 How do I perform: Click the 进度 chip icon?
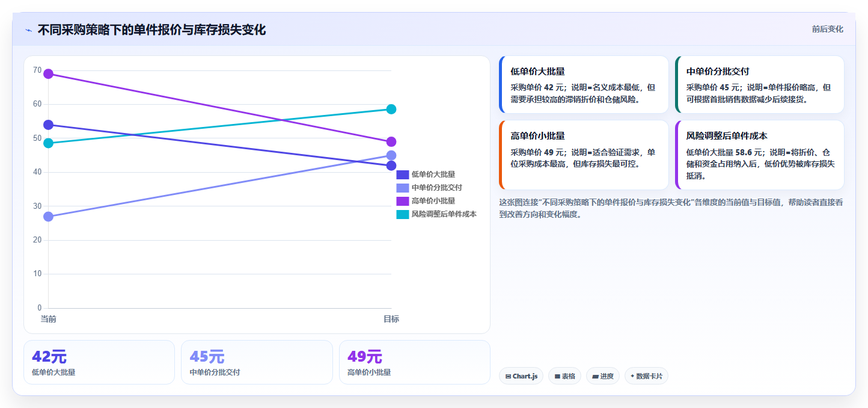point(595,376)
